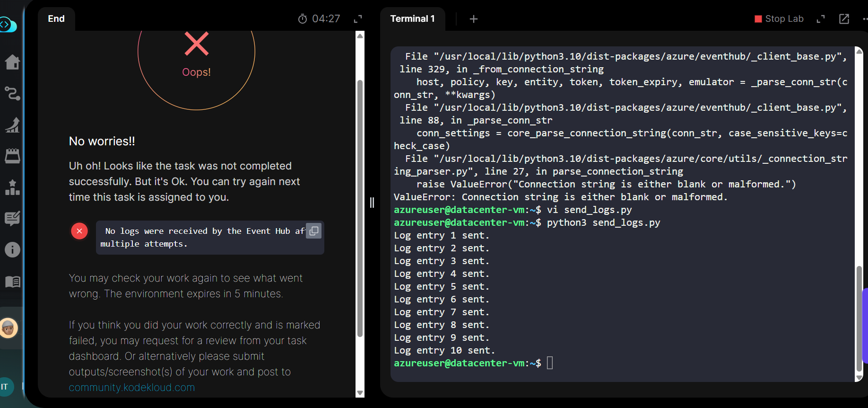Click the task panel scroll down arrow
The width and height of the screenshot is (868, 408).
360,393
